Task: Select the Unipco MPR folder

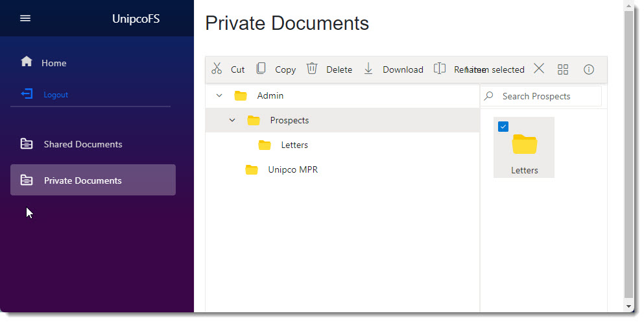Action: [292, 170]
